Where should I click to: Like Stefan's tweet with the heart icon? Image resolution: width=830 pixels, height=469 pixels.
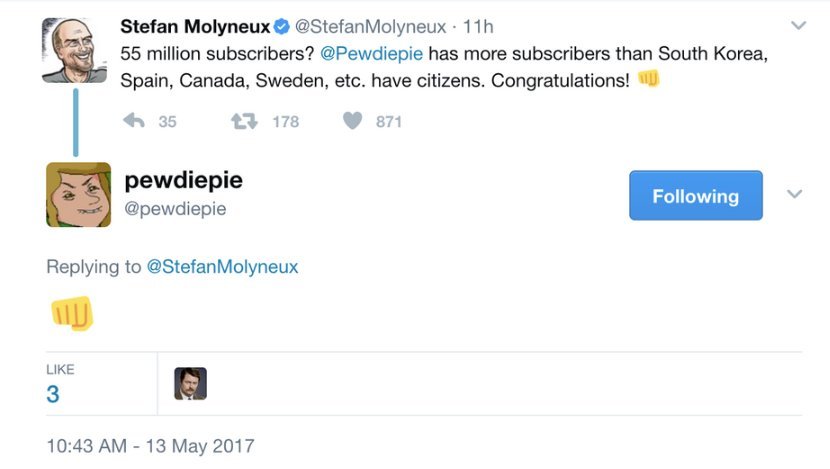(x=352, y=121)
